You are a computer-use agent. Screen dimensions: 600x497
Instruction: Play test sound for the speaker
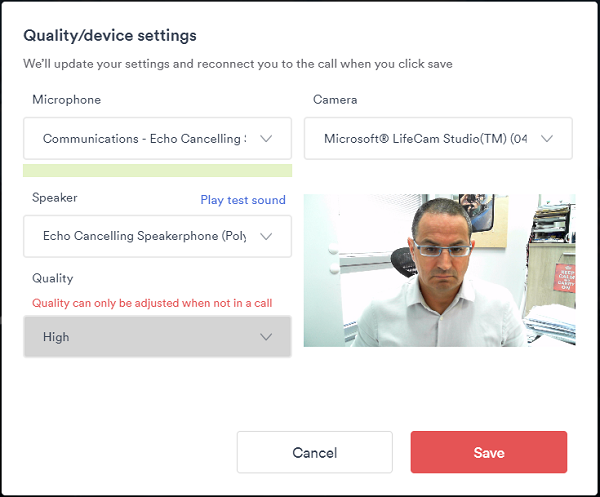coord(243,200)
